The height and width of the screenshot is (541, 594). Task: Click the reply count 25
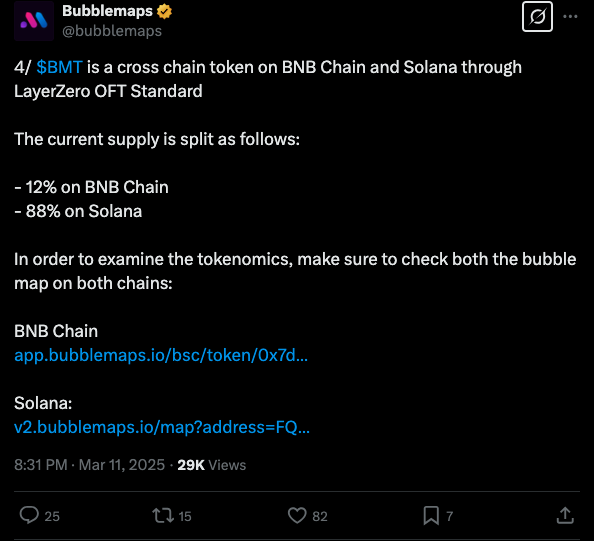[52, 516]
